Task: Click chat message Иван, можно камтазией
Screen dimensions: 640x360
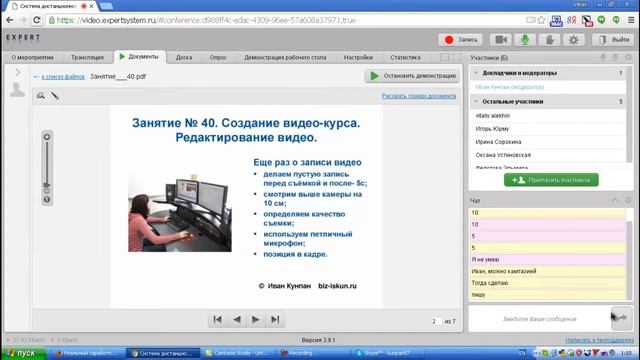Action: coord(547,271)
